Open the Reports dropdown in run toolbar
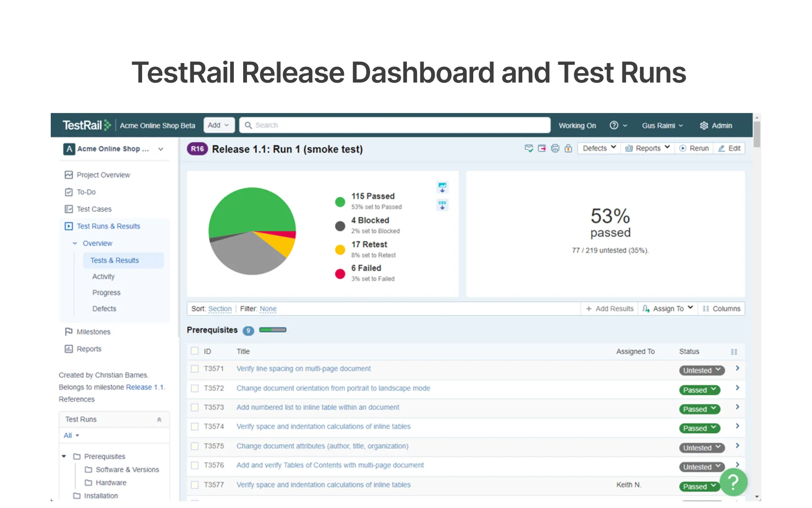This screenshot has width=812, height=508. pos(647,148)
